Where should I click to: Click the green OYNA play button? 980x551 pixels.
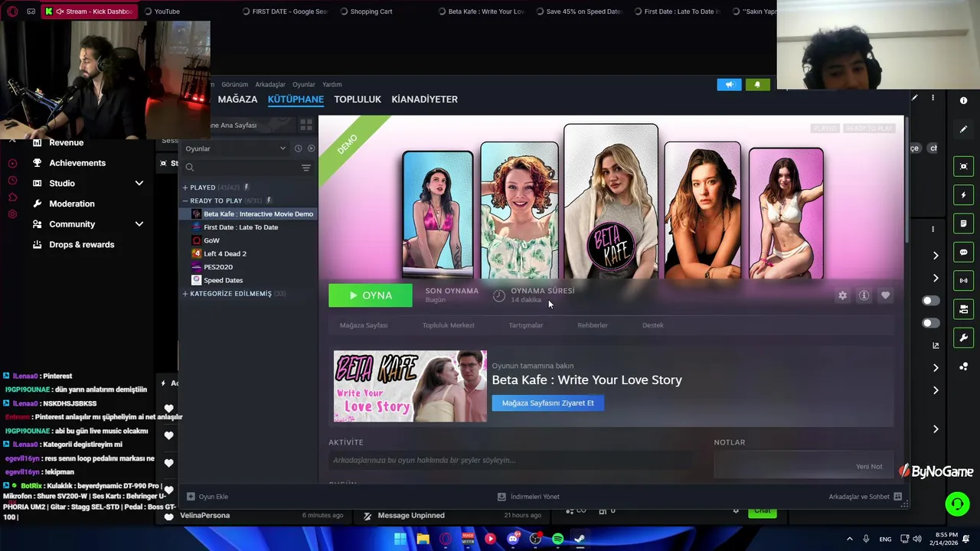point(371,295)
